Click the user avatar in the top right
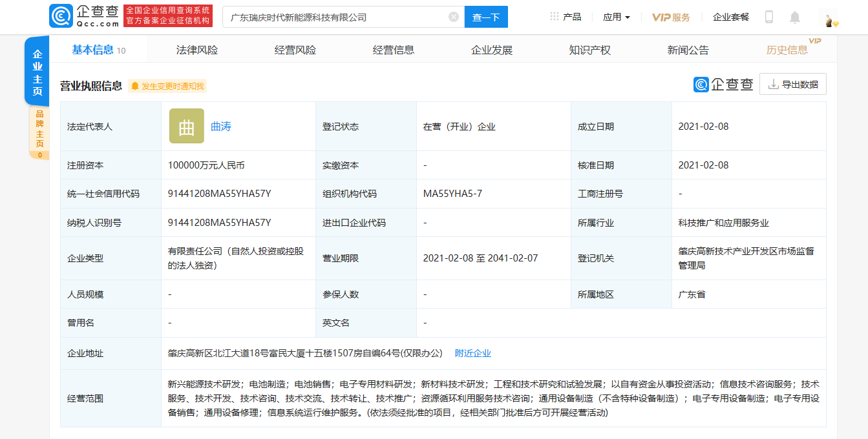Screen dimensions: 868x439 coord(828,17)
